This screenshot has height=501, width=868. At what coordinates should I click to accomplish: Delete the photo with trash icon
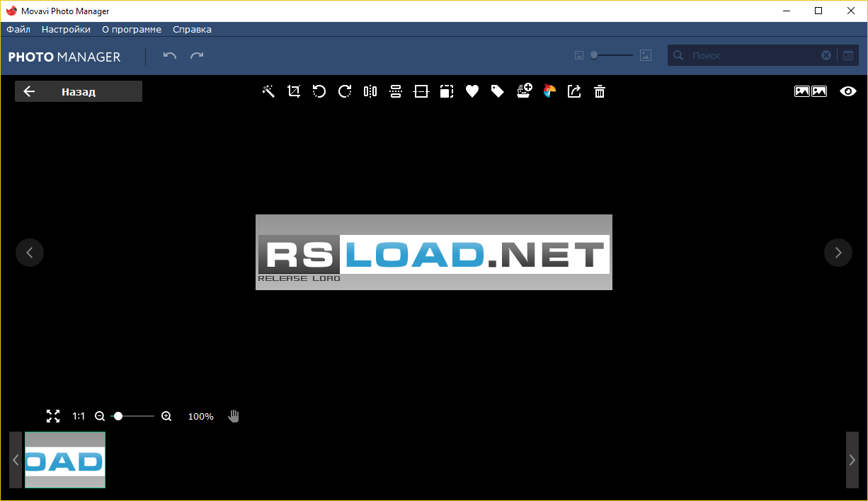click(x=600, y=91)
